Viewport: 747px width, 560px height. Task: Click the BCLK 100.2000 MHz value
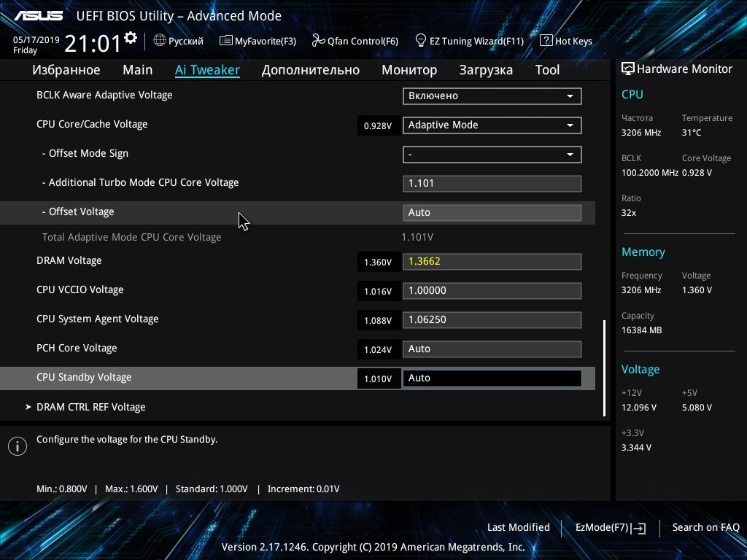click(x=650, y=173)
